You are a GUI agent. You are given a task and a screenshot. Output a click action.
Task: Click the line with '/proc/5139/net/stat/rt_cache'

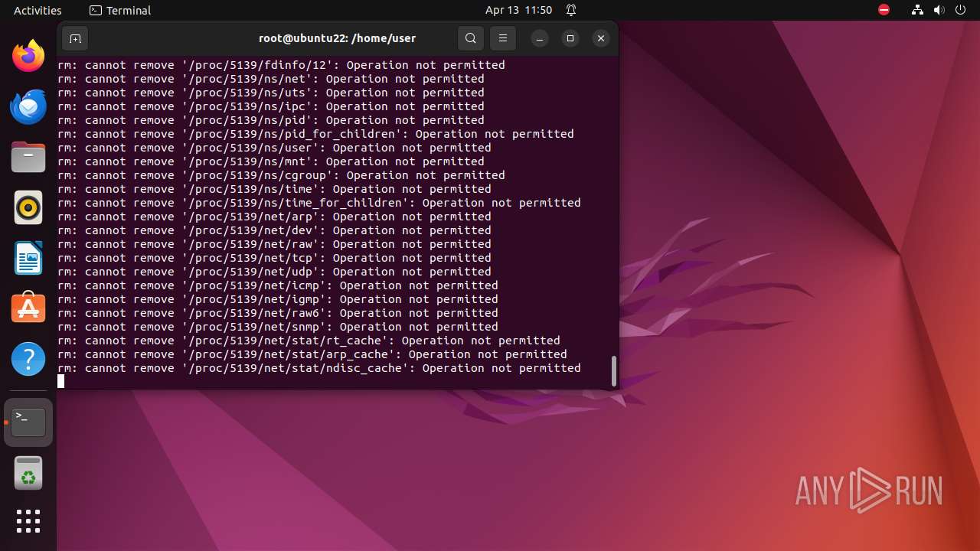coord(309,341)
